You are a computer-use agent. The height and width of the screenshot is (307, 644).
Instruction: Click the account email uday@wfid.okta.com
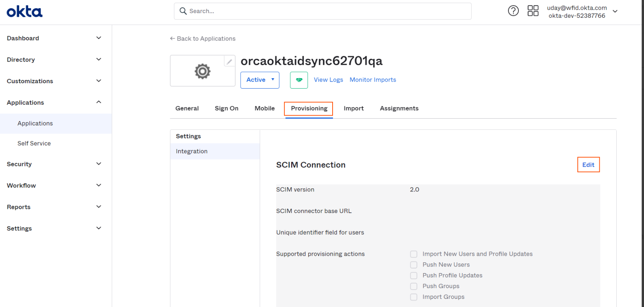pos(577,8)
